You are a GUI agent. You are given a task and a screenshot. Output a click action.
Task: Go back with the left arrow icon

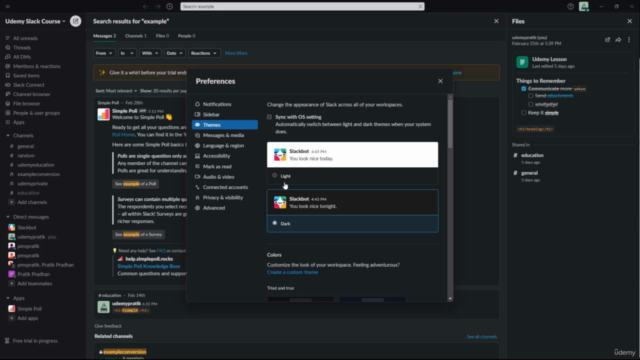tap(145, 7)
